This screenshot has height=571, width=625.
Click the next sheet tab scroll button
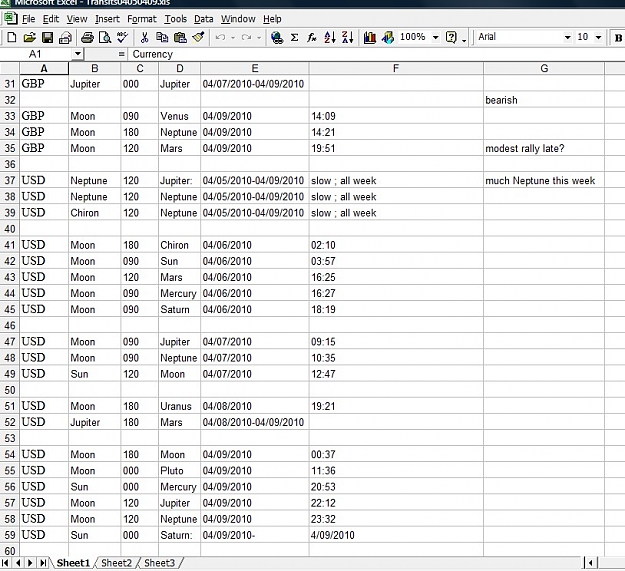coord(30,563)
